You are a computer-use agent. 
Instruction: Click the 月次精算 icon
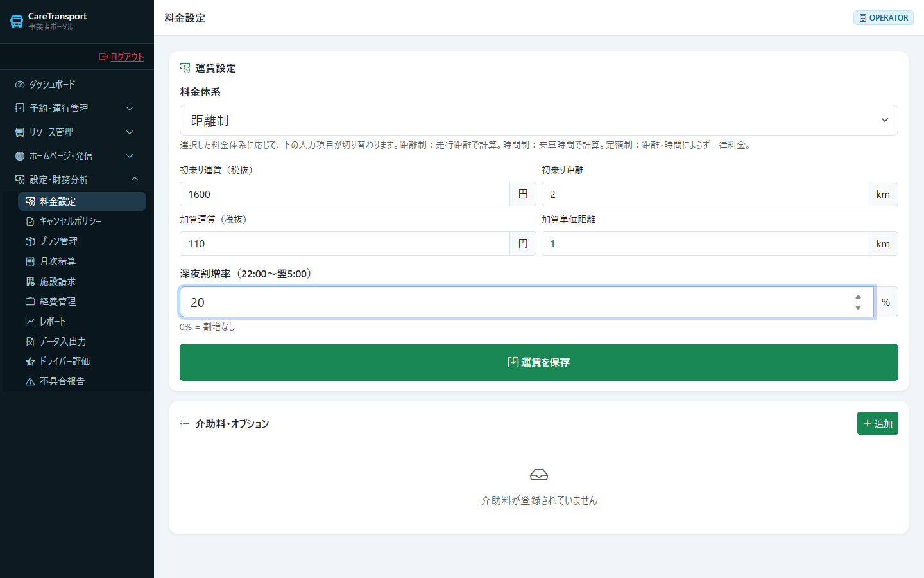[30, 261]
